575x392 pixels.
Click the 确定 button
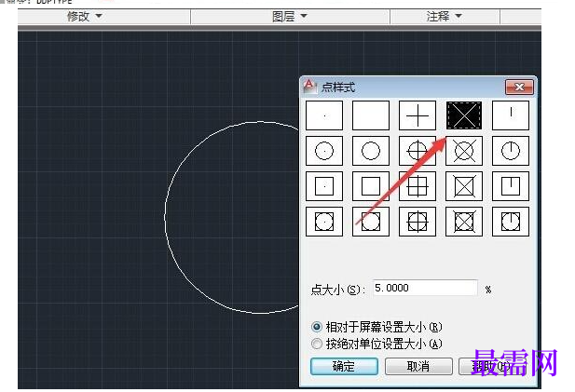[344, 366]
